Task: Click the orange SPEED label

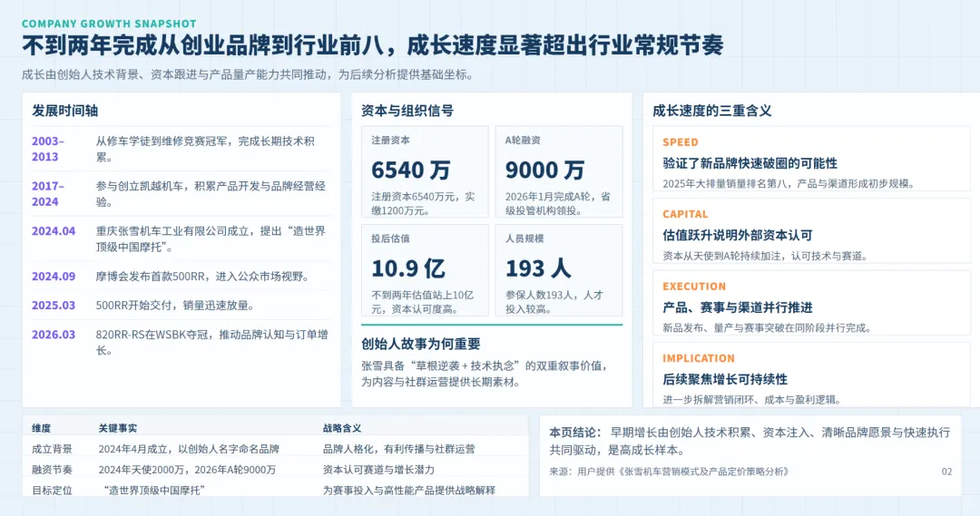Action: [x=681, y=142]
